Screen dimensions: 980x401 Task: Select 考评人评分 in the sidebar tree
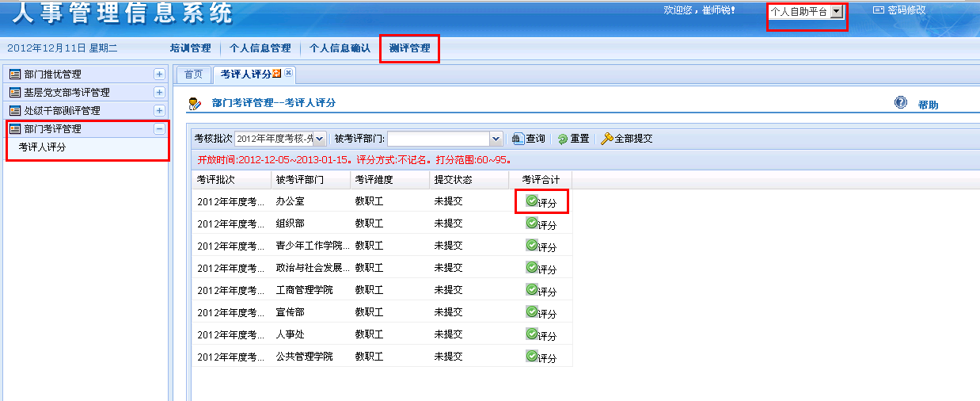pyautogui.click(x=42, y=147)
